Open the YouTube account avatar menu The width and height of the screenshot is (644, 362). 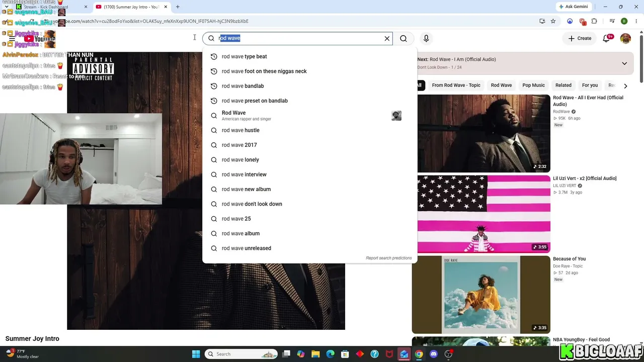pos(625,38)
